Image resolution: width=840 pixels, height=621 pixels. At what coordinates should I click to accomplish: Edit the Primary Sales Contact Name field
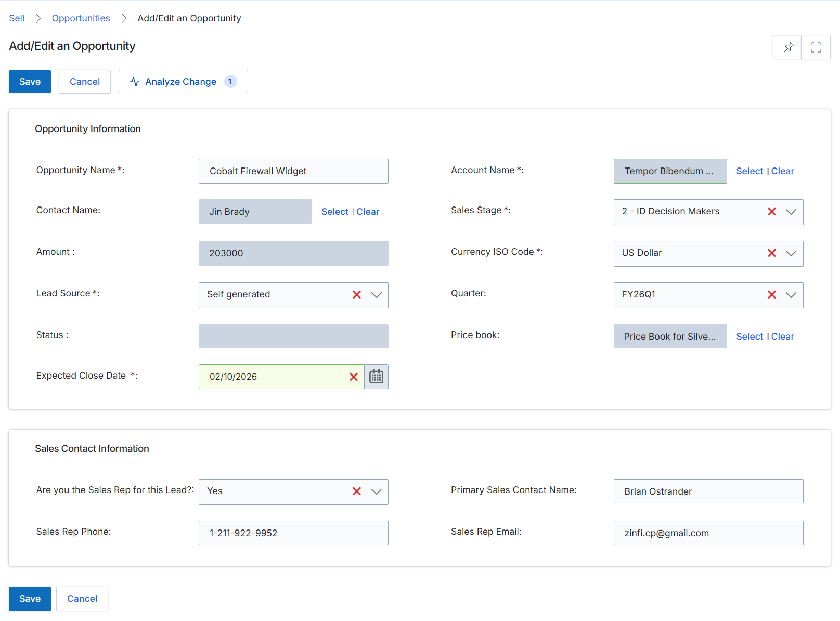(x=708, y=491)
